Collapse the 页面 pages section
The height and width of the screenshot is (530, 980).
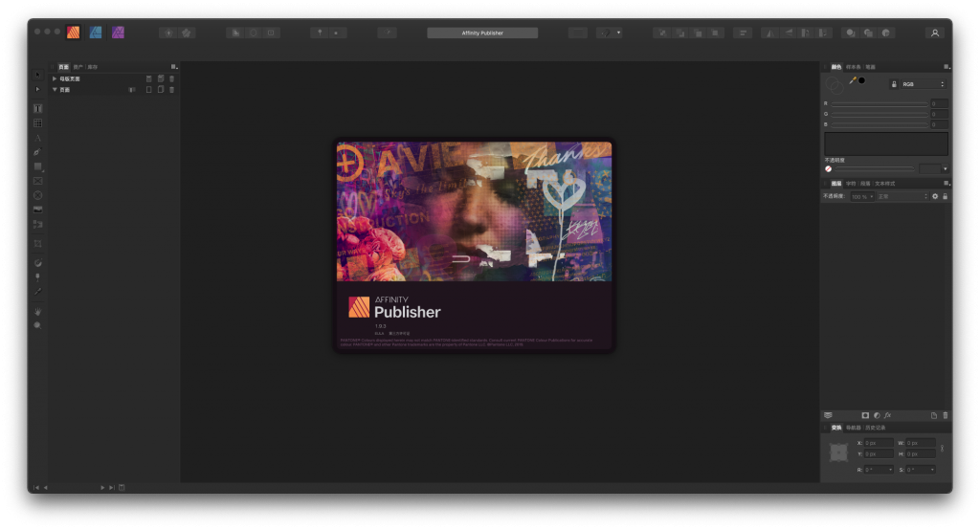[x=55, y=89]
